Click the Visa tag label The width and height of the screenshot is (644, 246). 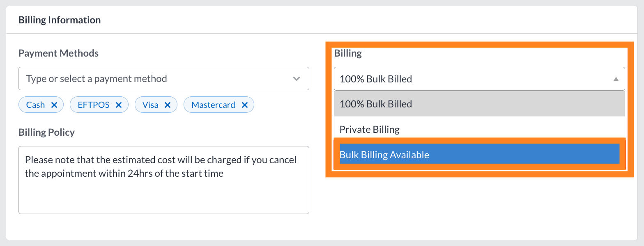(x=150, y=105)
